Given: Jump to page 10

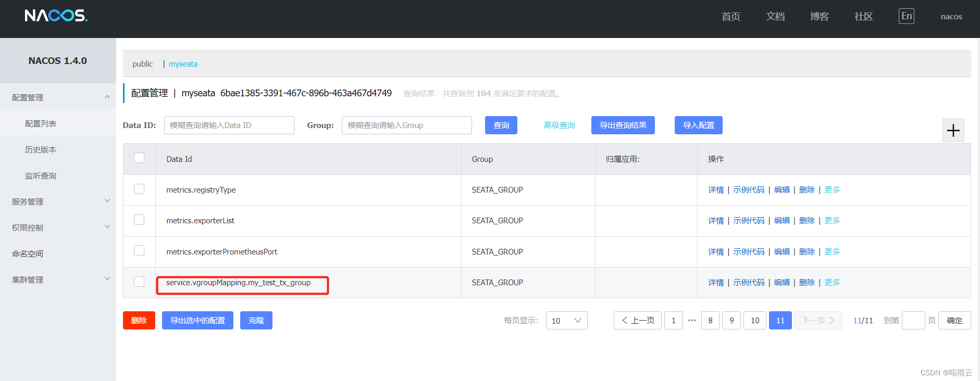Looking at the screenshot, I should 755,321.
